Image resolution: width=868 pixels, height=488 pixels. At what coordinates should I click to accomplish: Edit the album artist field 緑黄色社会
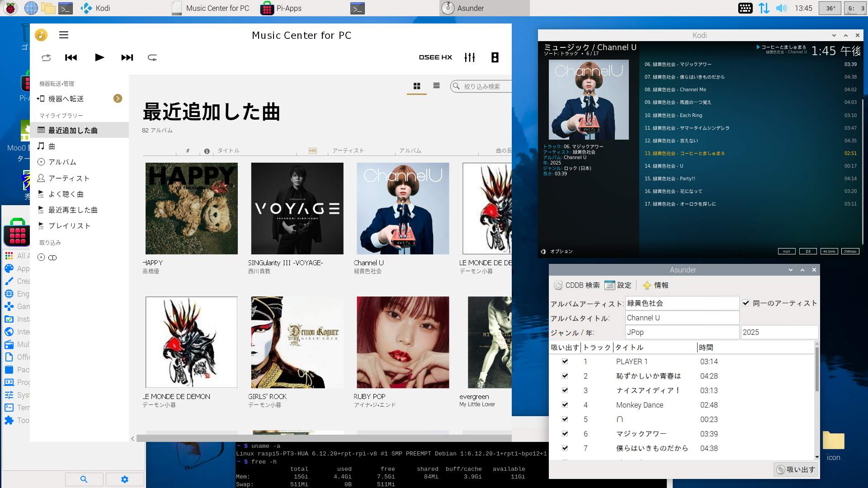coord(682,303)
